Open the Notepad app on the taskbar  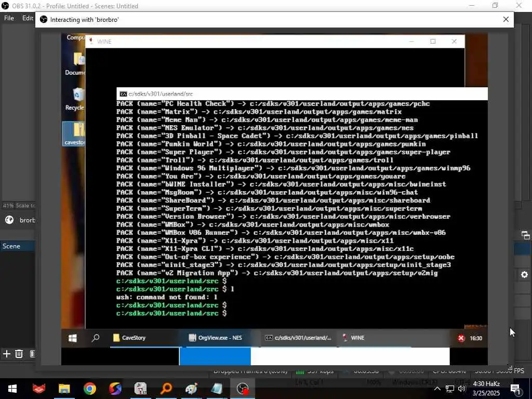[217, 389]
